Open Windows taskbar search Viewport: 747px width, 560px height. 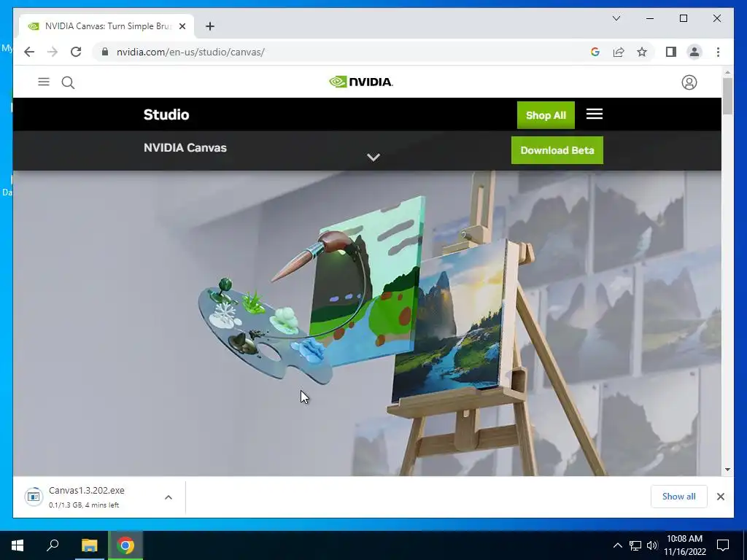(x=53, y=545)
